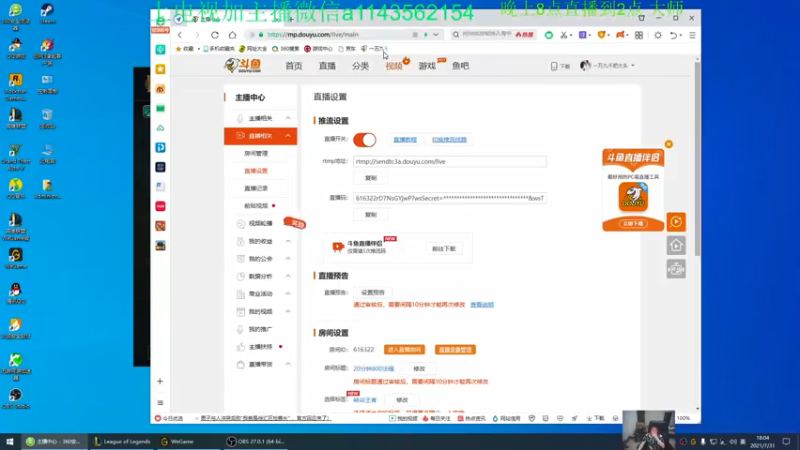Switch to League of Legends in taskbar
Image resolution: width=800 pixels, height=450 pixels.
(122, 441)
